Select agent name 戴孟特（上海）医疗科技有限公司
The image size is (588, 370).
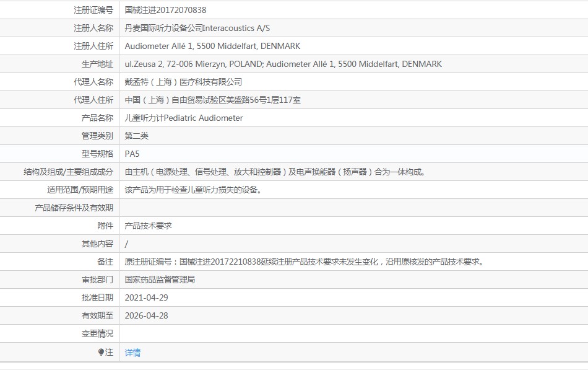tap(183, 82)
